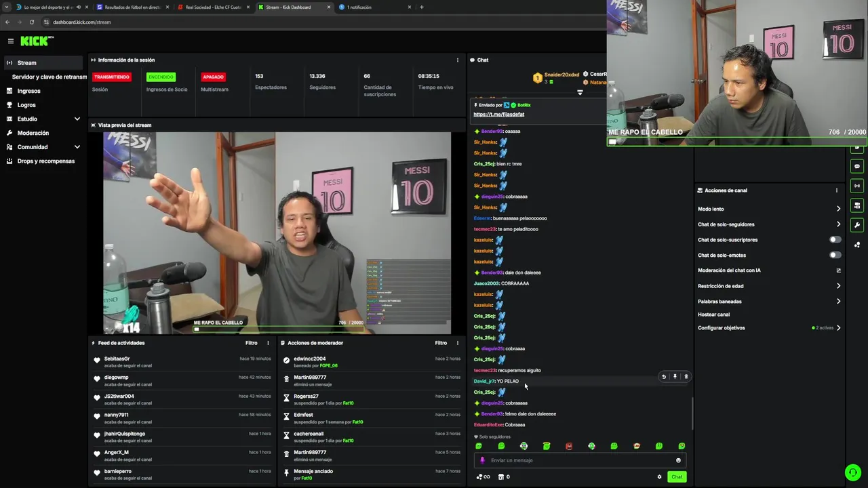
Task: Click ban icon next to edwincc2004
Action: tap(286, 361)
